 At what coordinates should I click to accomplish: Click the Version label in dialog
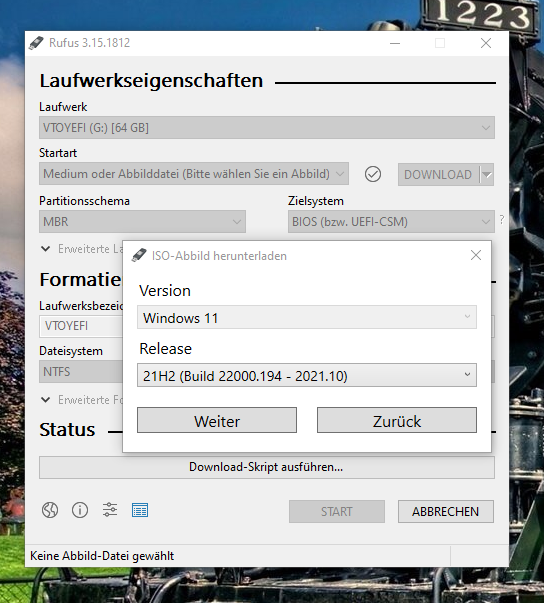[x=165, y=291]
